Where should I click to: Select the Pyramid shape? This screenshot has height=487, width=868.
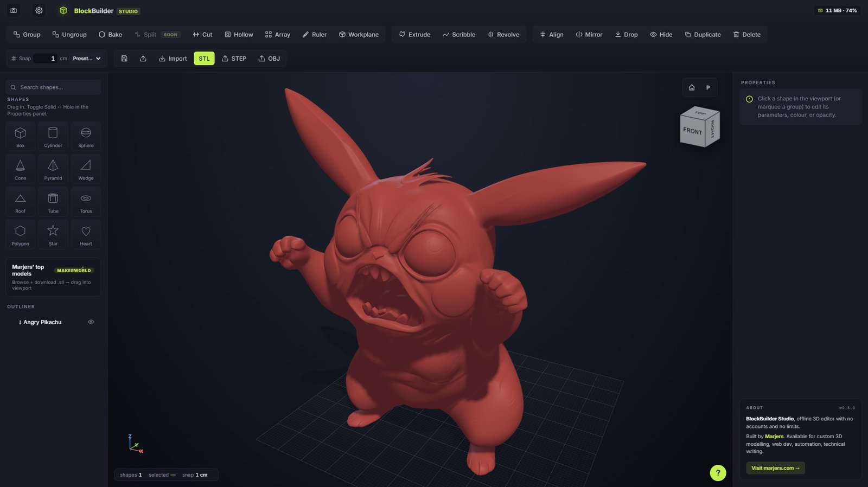click(53, 169)
